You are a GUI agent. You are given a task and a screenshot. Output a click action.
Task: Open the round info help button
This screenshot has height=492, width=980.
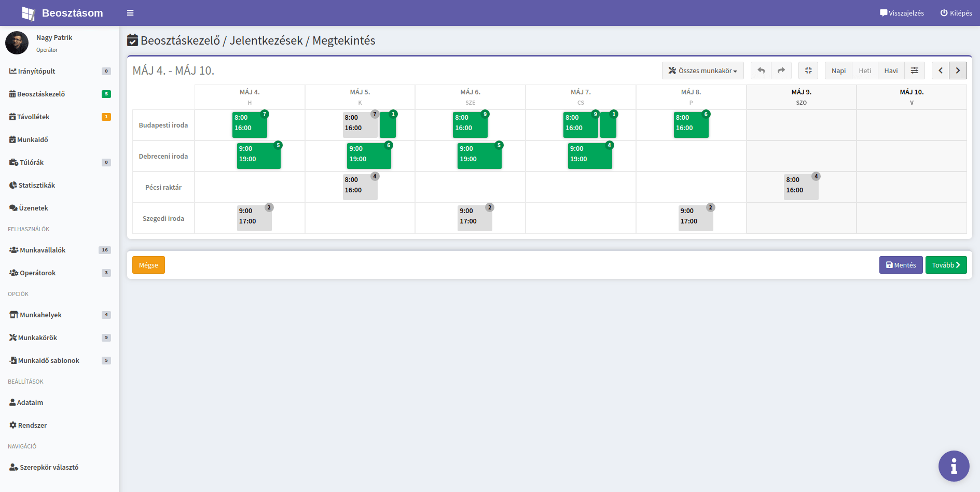pos(954,466)
